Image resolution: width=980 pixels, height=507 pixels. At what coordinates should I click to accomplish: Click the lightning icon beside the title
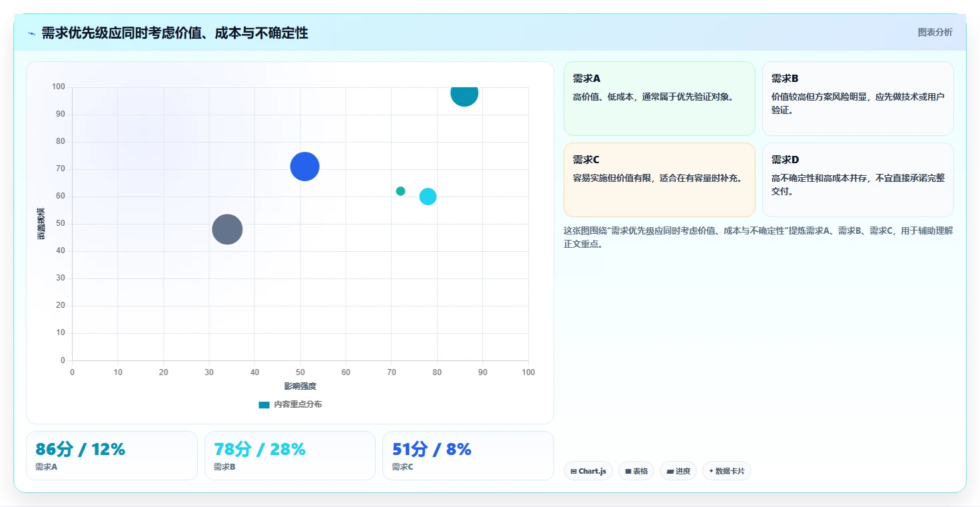31,33
